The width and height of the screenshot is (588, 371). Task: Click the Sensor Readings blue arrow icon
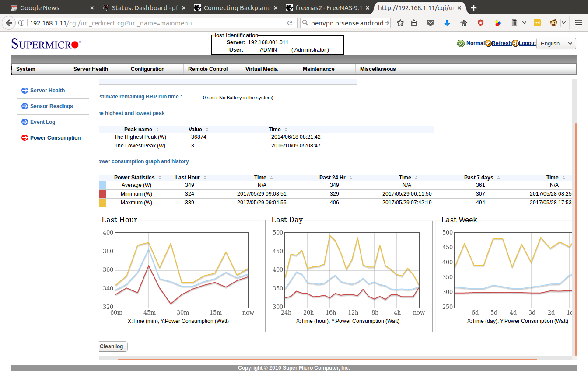point(24,106)
